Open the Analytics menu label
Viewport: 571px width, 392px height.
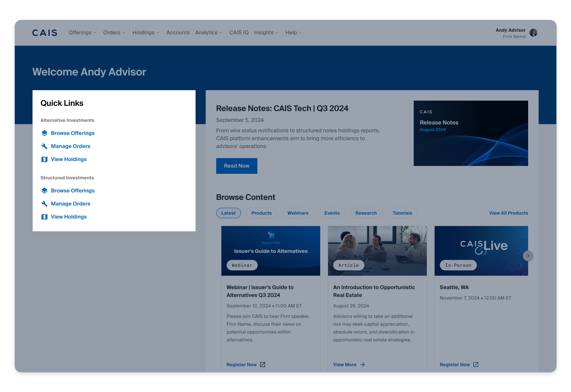click(x=206, y=32)
